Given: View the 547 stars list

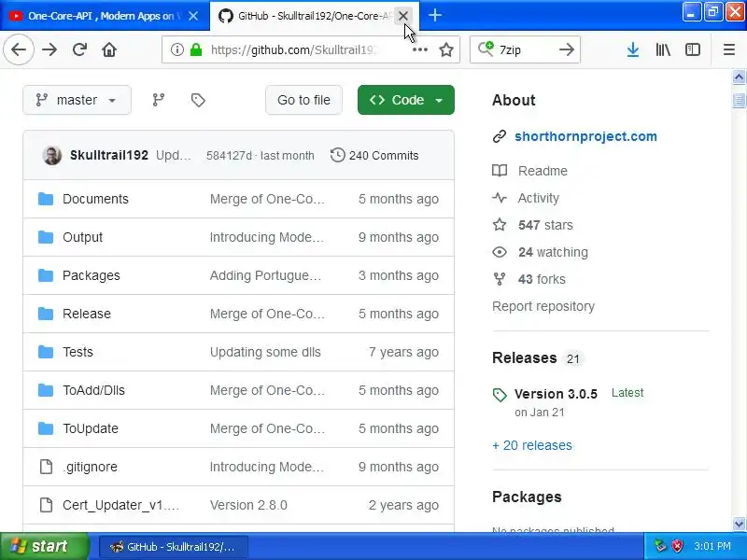Looking at the screenshot, I should pyautogui.click(x=545, y=225).
